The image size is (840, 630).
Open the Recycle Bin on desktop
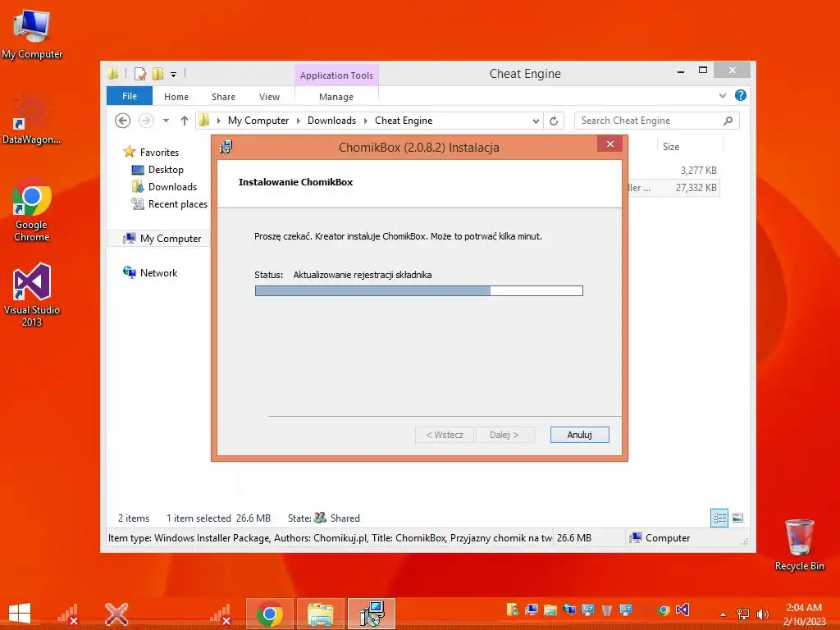[x=799, y=545]
